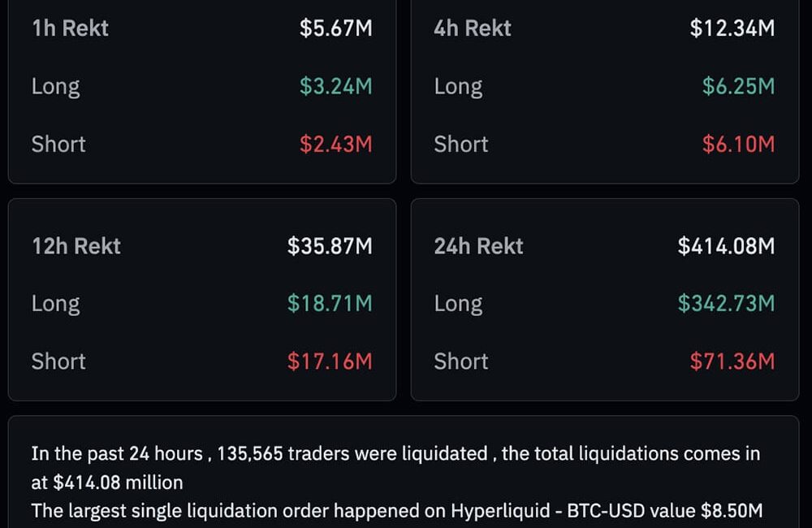Click the Long label in 24h Rekt card

pos(458,304)
